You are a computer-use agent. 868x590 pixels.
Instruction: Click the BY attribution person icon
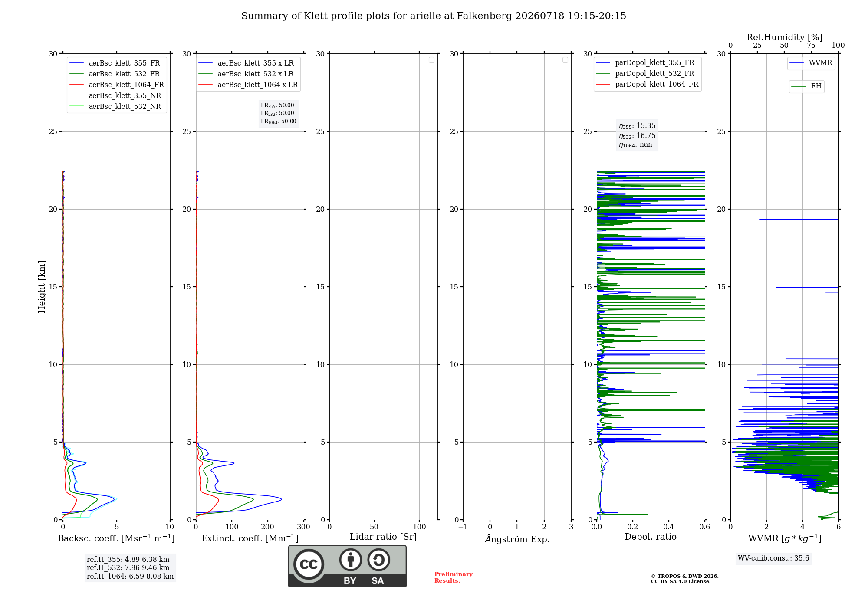coord(350,560)
